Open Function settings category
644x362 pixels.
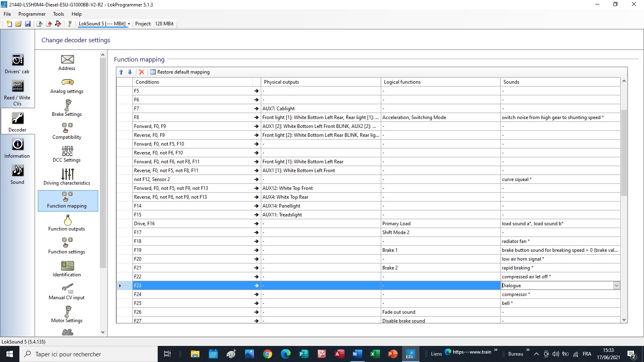click(x=67, y=246)
